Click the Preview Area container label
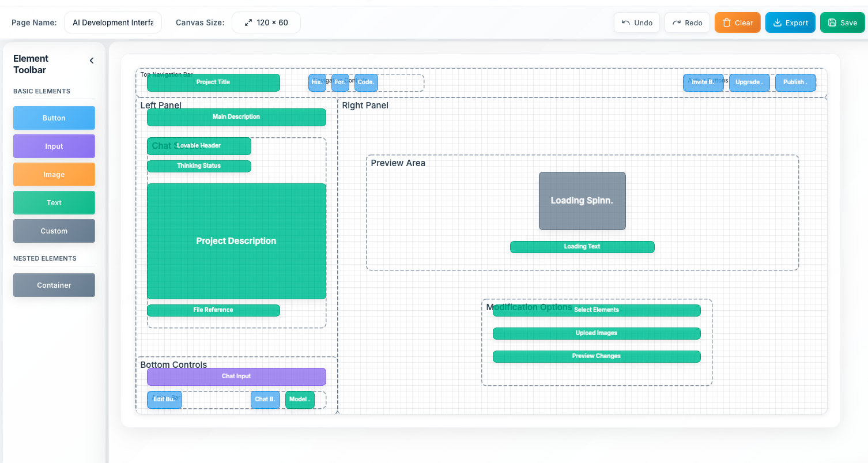Screen dimensions: 868x463 click(398, 163)
